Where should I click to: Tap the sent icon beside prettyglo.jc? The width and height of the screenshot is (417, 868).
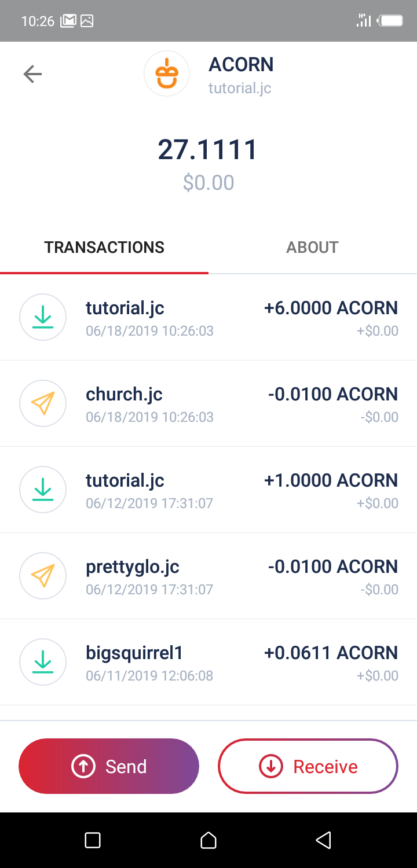pos(43,576)
